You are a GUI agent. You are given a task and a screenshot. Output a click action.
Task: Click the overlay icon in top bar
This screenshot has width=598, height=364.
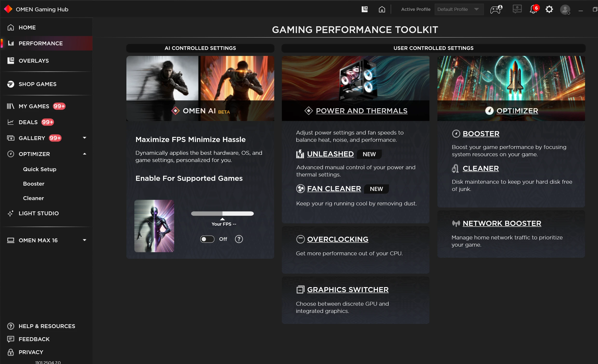(x=364, y=9)
